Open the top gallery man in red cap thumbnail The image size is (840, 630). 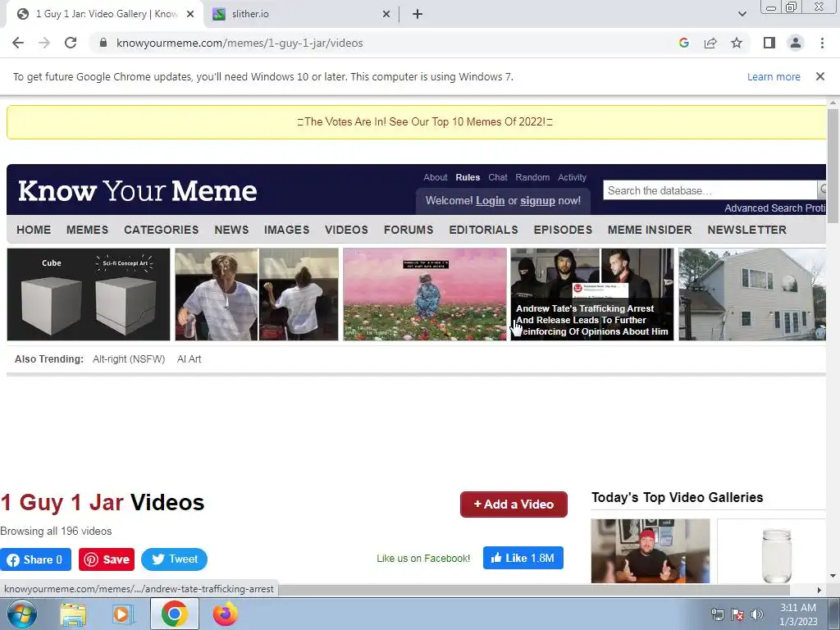coord(651,550)
